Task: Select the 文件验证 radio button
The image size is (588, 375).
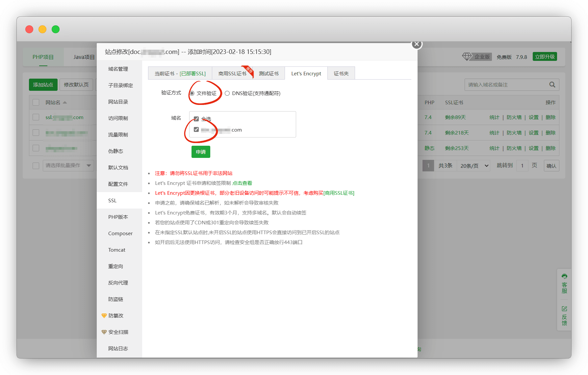Action: click(192, 93)
